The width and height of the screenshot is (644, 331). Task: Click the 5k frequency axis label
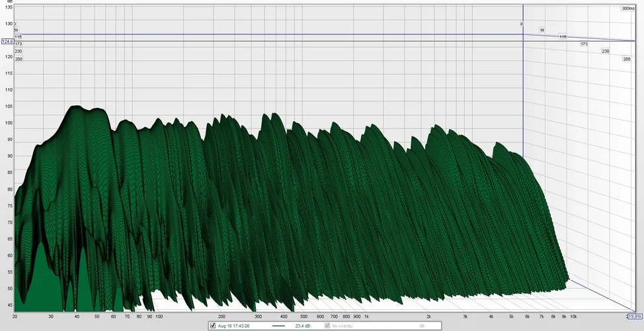[511, 316]
